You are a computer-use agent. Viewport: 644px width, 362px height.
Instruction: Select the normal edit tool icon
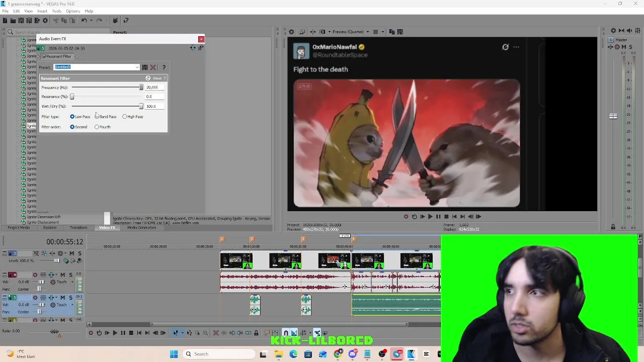tap(176, 333)
